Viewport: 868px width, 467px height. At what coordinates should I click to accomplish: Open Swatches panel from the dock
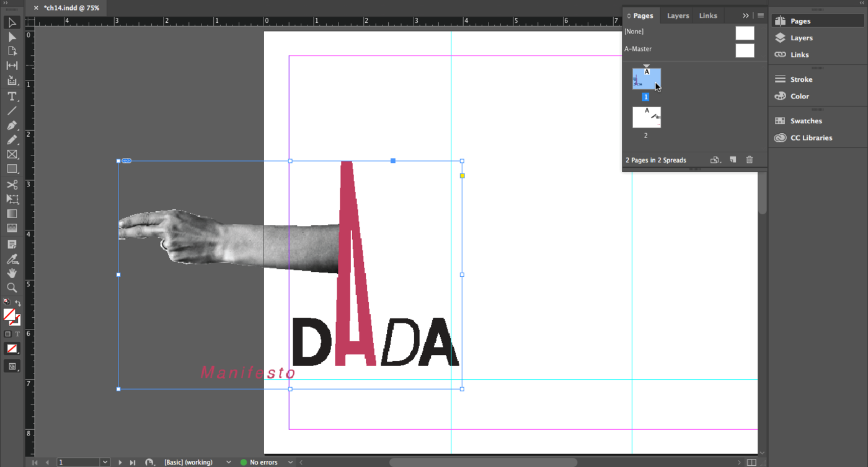pyautogui.click(x=805, y=121)
